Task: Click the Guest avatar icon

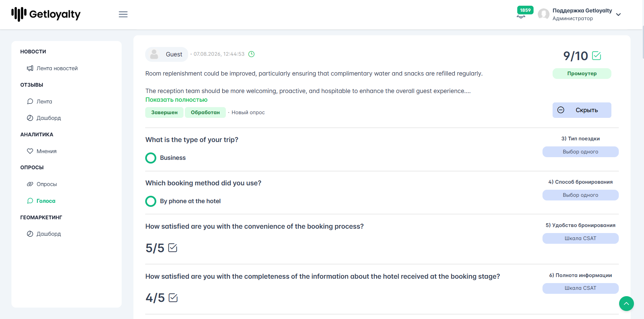Action: (154, 54)
